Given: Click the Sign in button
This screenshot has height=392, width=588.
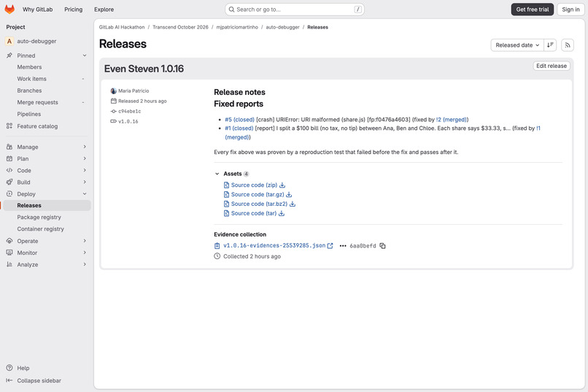Looking at the screenshot, I should click(x=570, y=9).
